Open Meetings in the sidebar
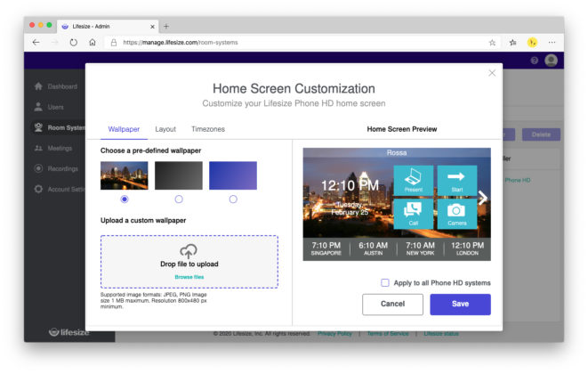This screenshot has width=588, height=374. [52, 148]
